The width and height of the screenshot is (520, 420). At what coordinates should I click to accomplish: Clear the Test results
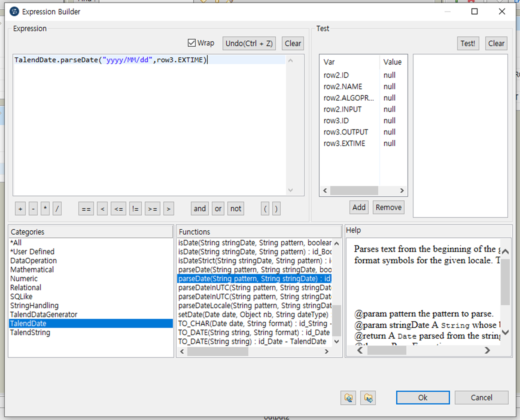click(x=496, y=43)
